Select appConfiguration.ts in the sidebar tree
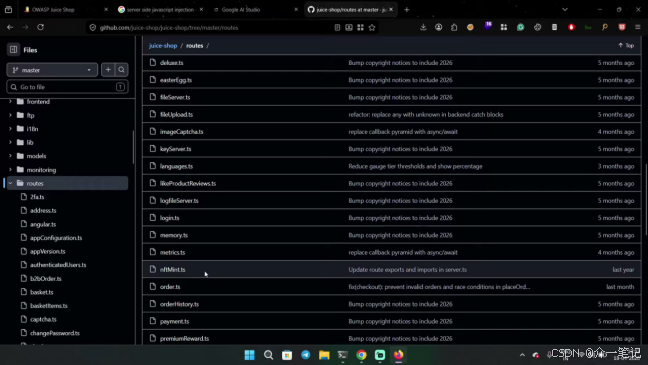Screen dimensions: 648x365 point(56,238)
